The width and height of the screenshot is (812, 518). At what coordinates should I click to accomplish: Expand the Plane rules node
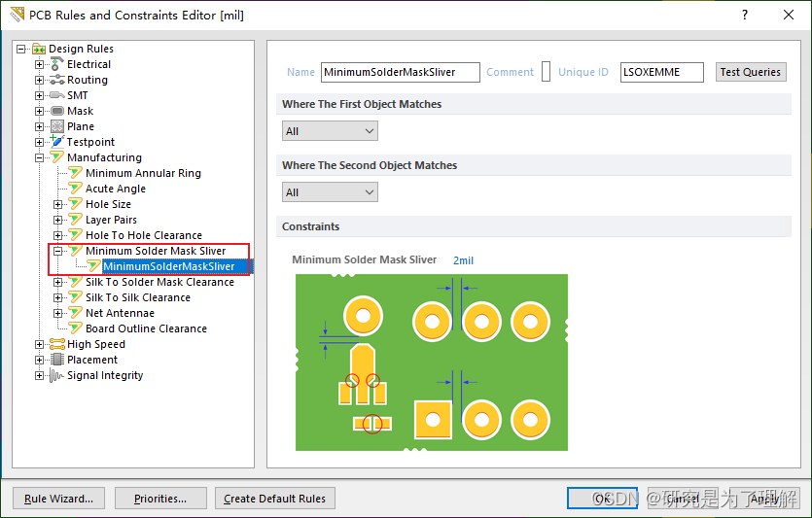tap(39, 126)
